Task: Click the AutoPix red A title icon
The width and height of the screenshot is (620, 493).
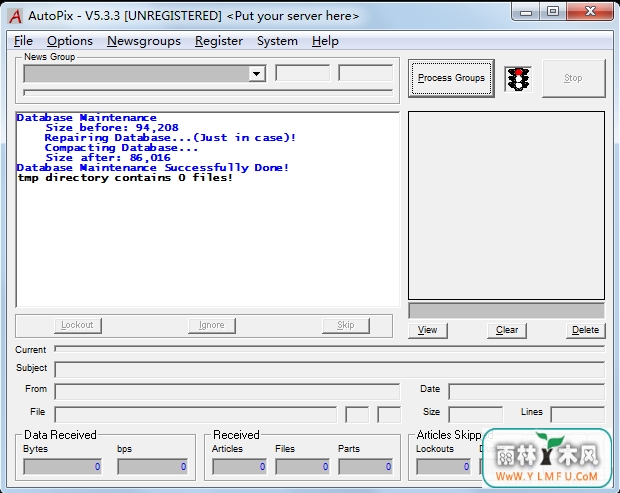Action: (15, 16)
